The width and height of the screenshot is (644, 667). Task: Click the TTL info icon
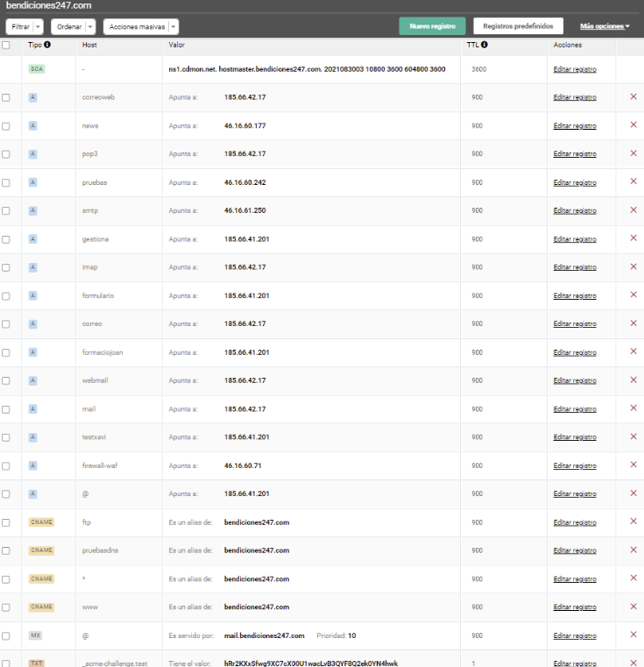484,44
